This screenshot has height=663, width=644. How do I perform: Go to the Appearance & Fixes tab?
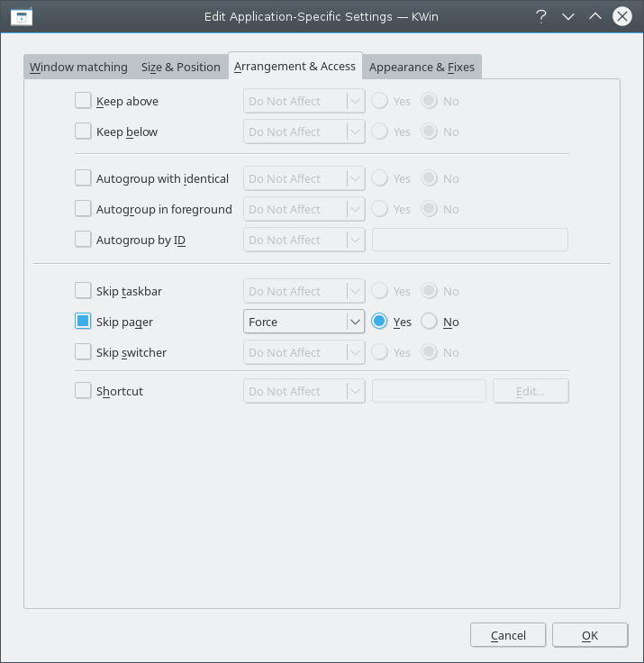(422, 68)
